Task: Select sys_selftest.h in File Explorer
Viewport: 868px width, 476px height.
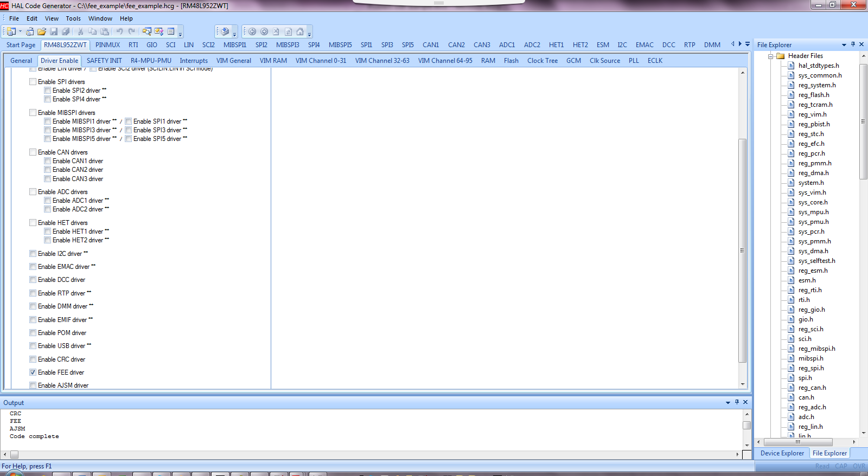Action: [816, 261]
